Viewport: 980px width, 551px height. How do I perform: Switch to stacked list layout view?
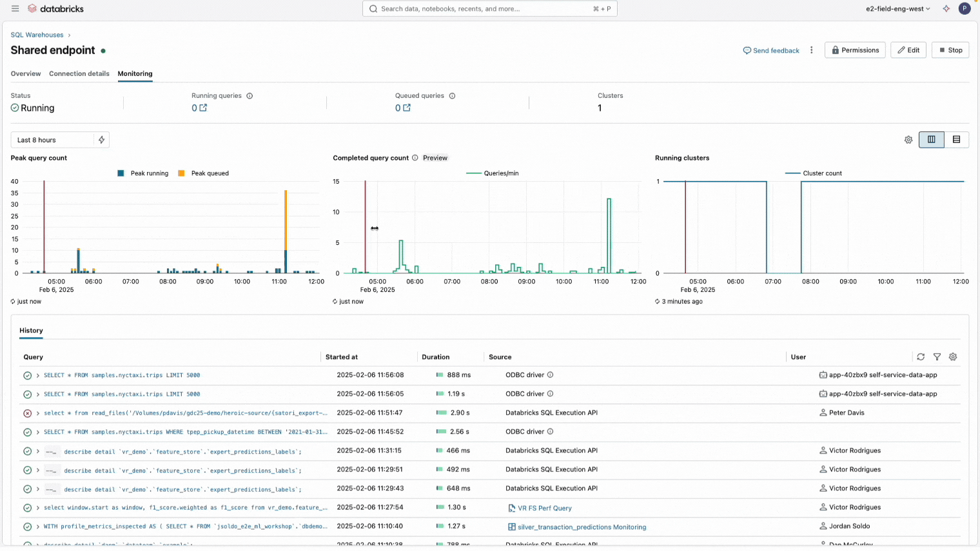(x=956, y=140)
